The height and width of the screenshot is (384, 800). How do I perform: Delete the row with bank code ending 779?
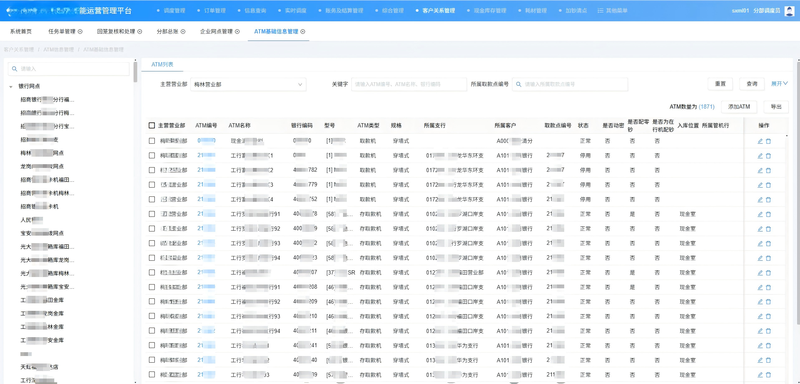(768, 185)
